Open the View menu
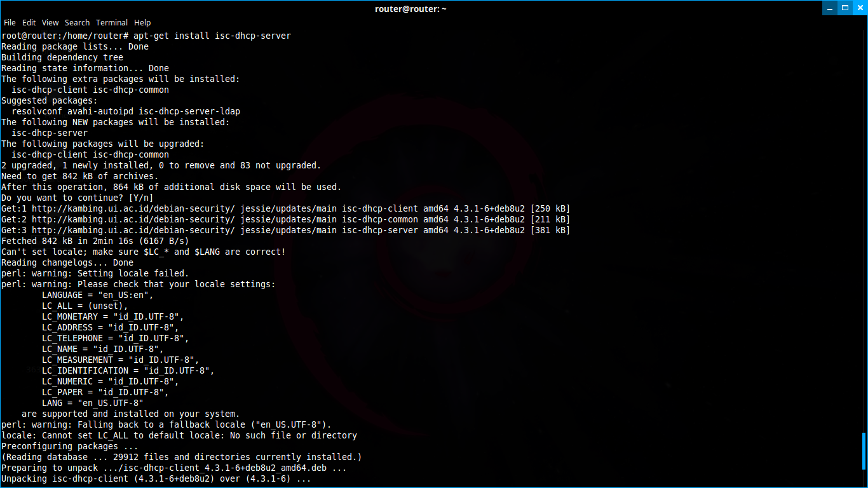The height and width of the screenshot is (488, 868). (50, 22)
